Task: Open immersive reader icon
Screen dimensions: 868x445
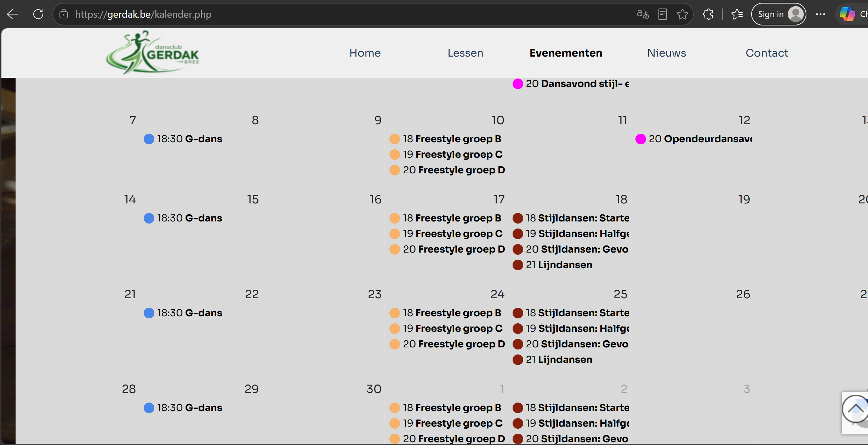Action: pos(663,14)
